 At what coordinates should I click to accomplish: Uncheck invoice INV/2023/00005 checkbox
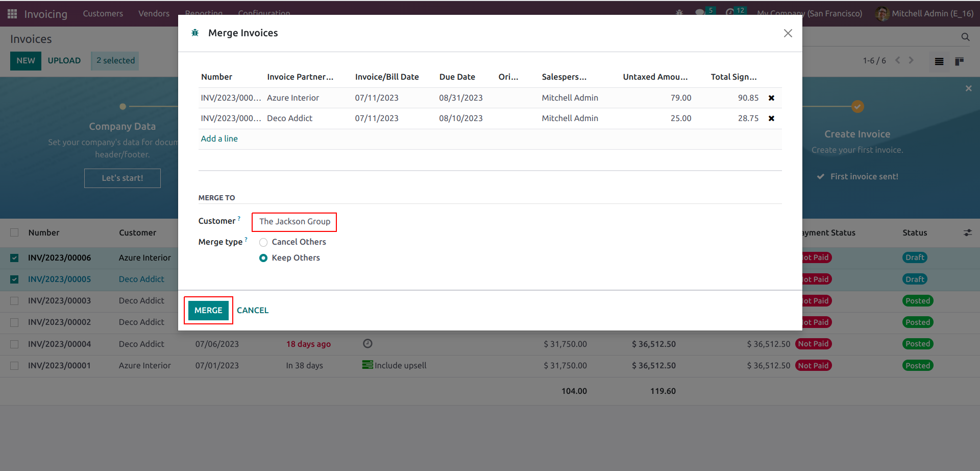tap(14, 279)
